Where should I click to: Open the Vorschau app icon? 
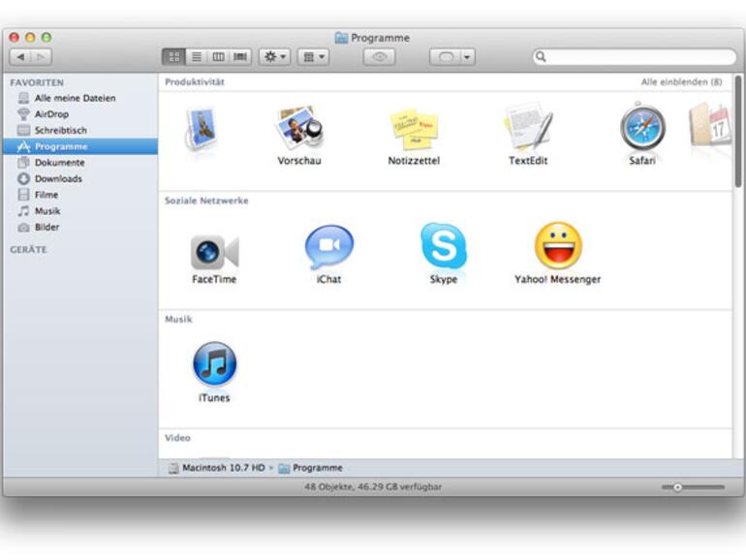tap(298, 129)
